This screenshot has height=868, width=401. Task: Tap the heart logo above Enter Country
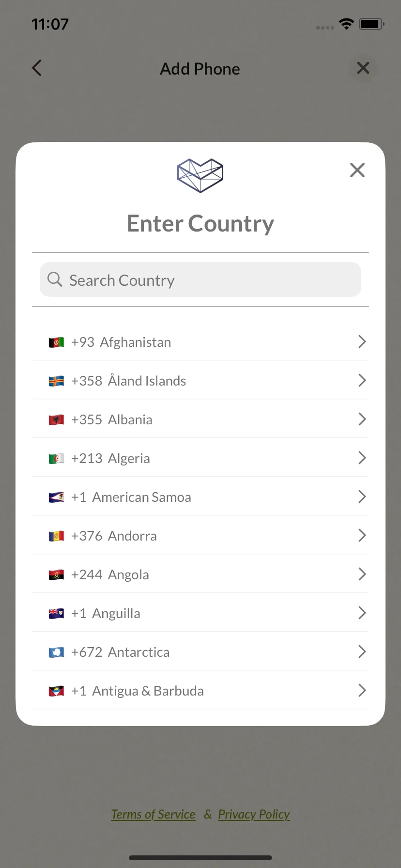coord(200,175)
